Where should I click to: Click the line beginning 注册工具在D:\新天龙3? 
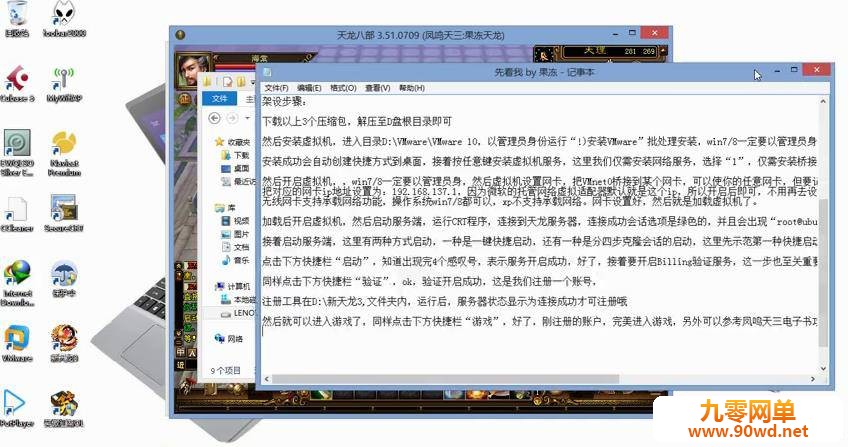pos(445,302)
